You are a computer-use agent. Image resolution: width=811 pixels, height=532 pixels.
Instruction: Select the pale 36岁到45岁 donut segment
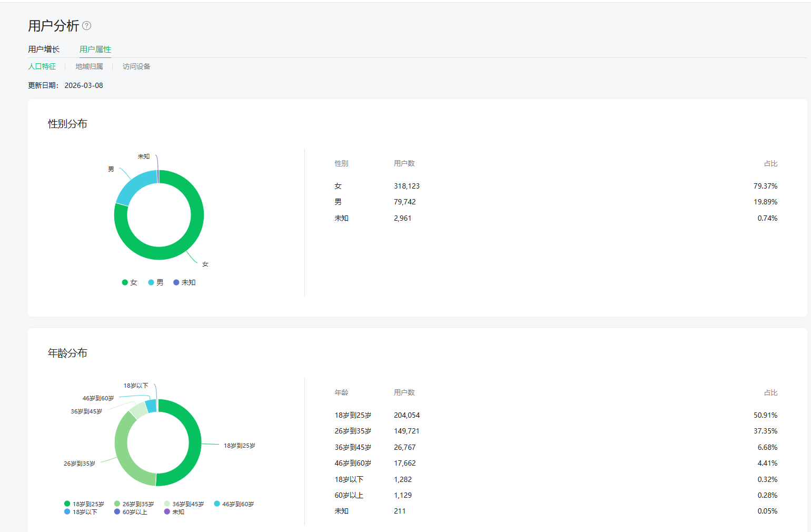click(139, 410)
